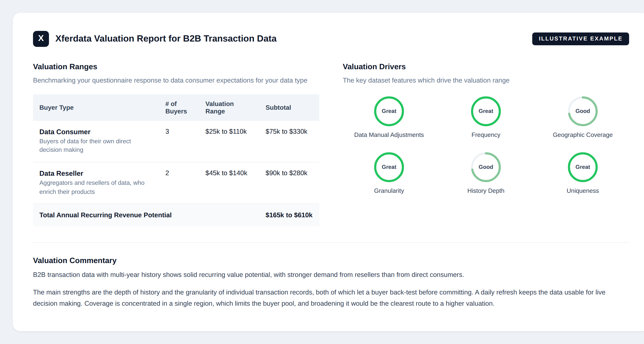
Task: Click the Valuation Drivers heading
Action: [x=374, y=67]
